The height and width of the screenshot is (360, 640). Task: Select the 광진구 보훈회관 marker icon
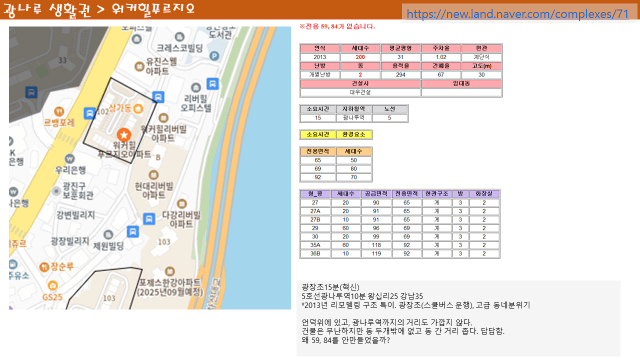point(56,191)
